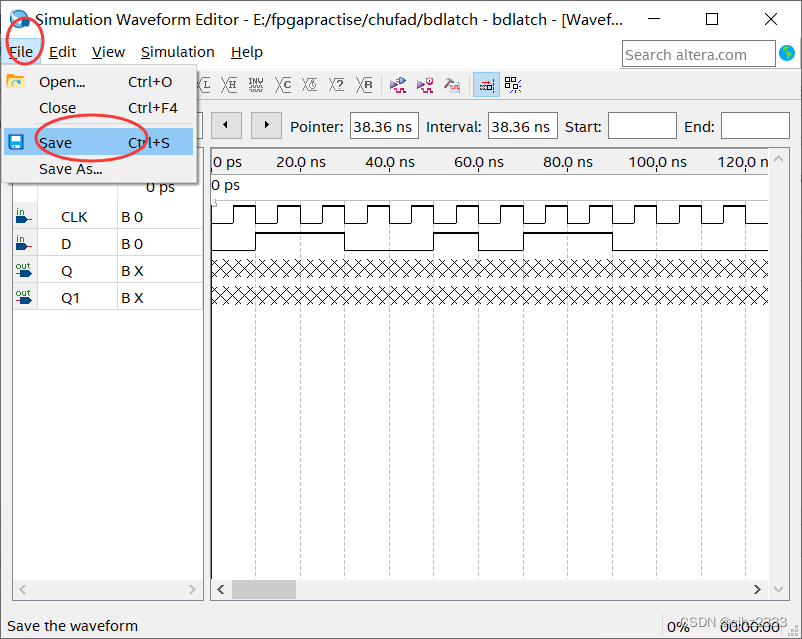
Task: Click the End time input field
Action: coord(755,126)
